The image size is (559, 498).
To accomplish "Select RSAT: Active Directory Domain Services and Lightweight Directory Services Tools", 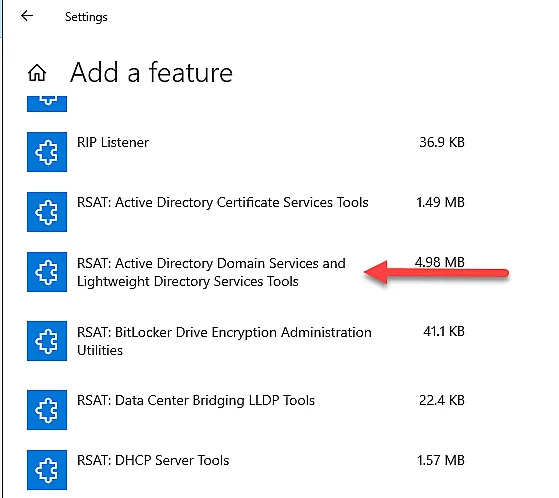I will pyautogui.click(x=211, y=272).
